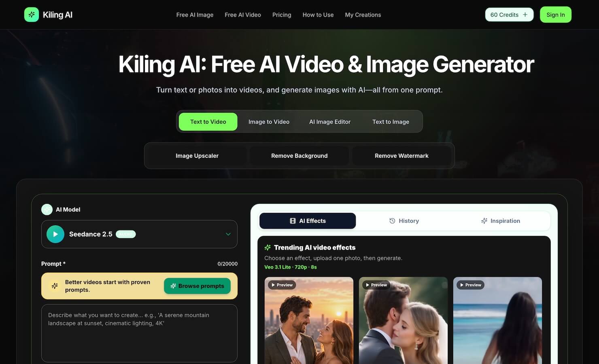Click the film icon on AI Effects tab
Image resolution: width=599 pixels, height=364 pixels.
pyautogui.click(x=293, y=221)
